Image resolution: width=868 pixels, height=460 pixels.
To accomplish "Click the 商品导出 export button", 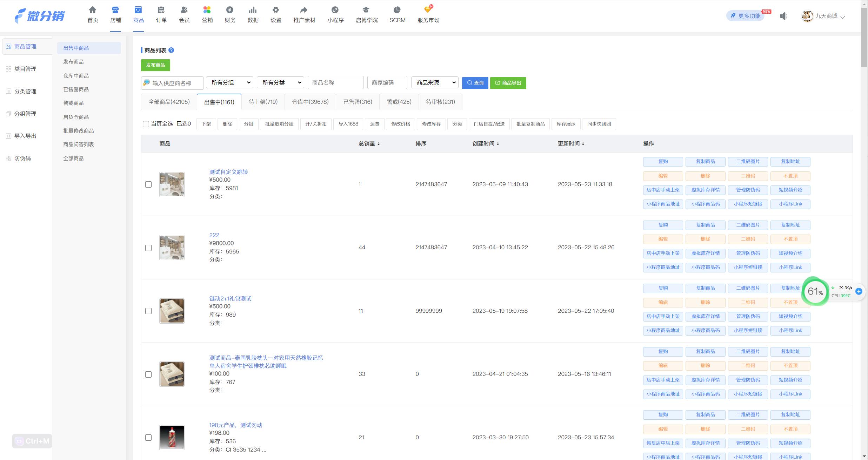I will tap(508, 83).
